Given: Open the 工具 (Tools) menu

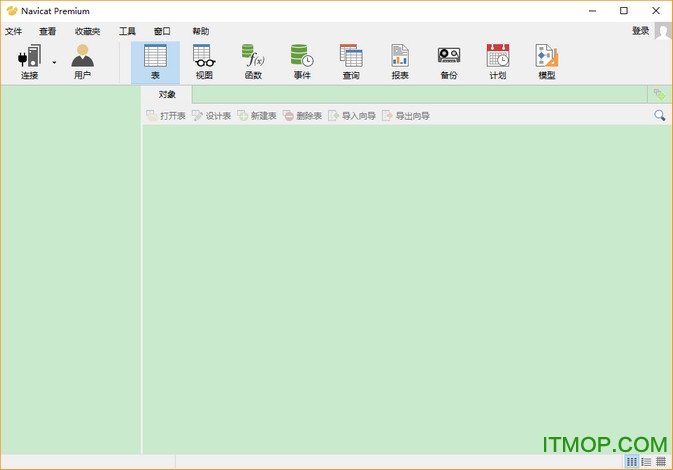Looking at the screenshot, I should [127, 31].
